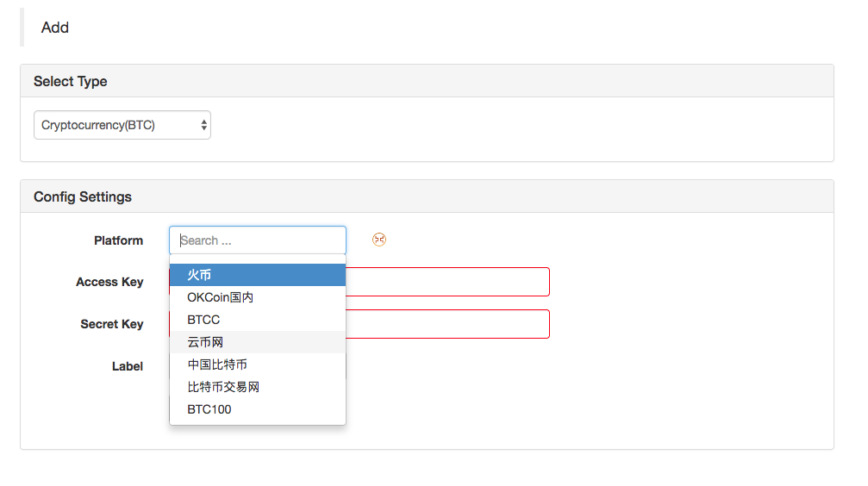Image resolution: width=868 pixels, height=486 pixels.
Task: Select 比特币交易网 platform option
Action: (x=258, y=387)
